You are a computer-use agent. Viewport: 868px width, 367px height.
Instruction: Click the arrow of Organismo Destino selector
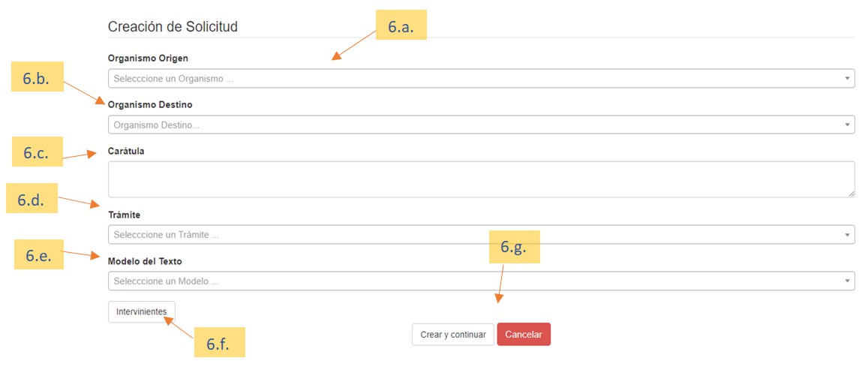click(847, 125)
